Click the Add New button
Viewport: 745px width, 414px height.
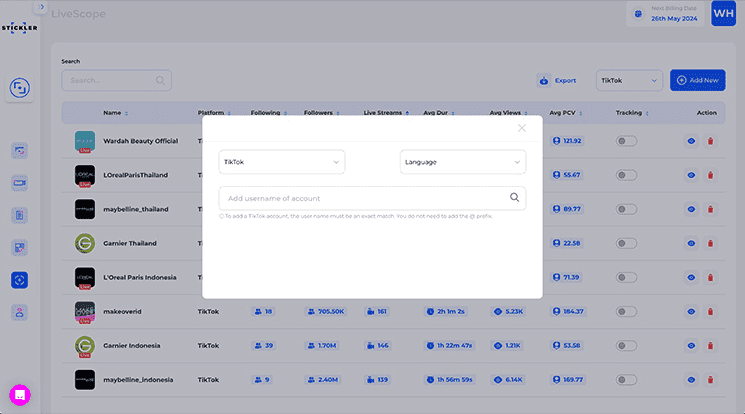[697, 80]
